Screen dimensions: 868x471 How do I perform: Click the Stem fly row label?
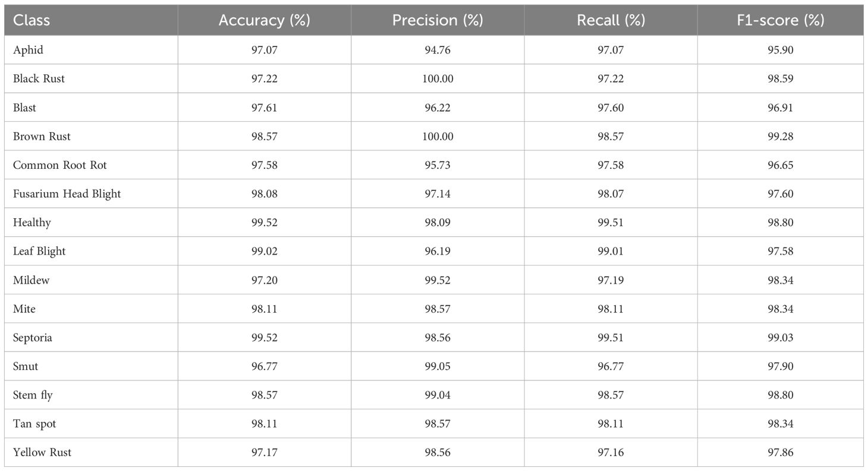click(33, 395)
